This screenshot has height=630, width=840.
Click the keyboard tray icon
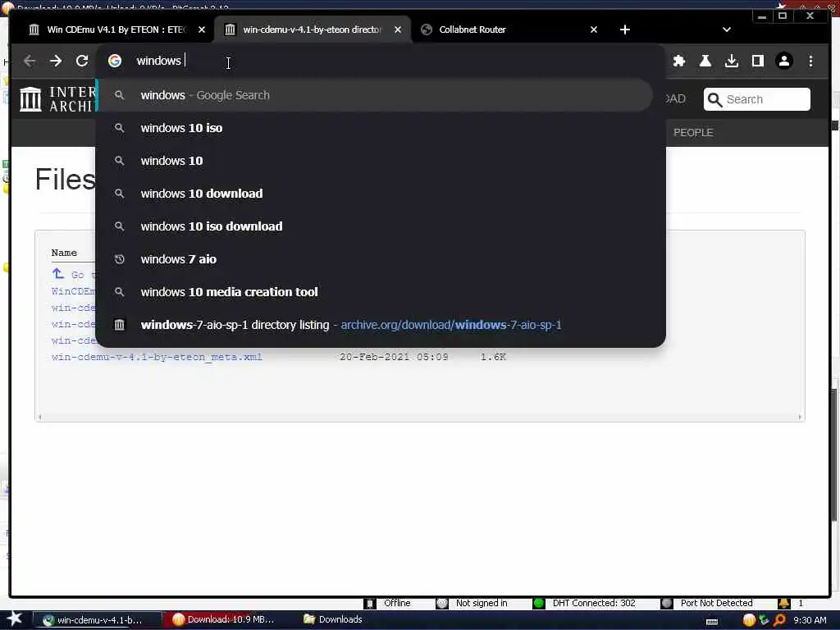tap(712, 622)
